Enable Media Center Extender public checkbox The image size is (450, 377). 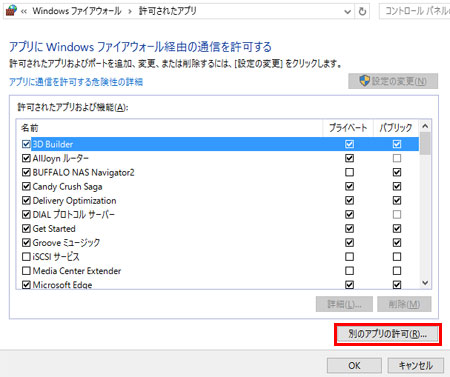tap(397, 271)
